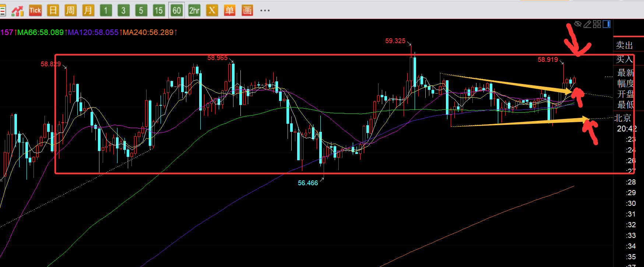Expand the three-dot more options menu
Image resolution: width=644 pixels, height=267 pixels.
[x=265, y=10]
